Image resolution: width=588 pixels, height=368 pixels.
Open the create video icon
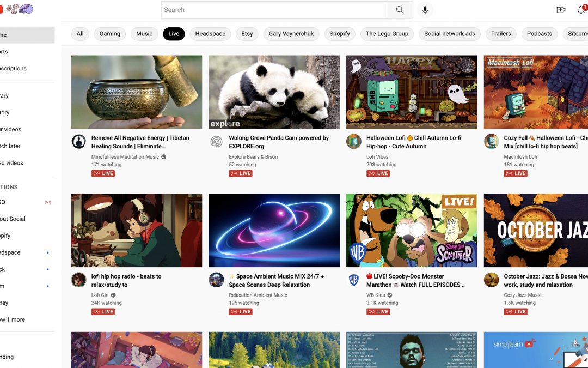(x=561, y=10)
